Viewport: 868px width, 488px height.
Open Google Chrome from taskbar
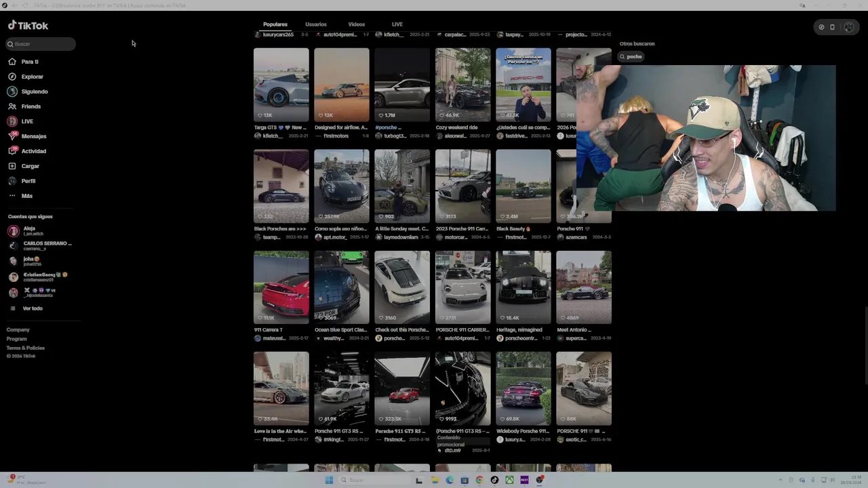[x=479, y=480]
